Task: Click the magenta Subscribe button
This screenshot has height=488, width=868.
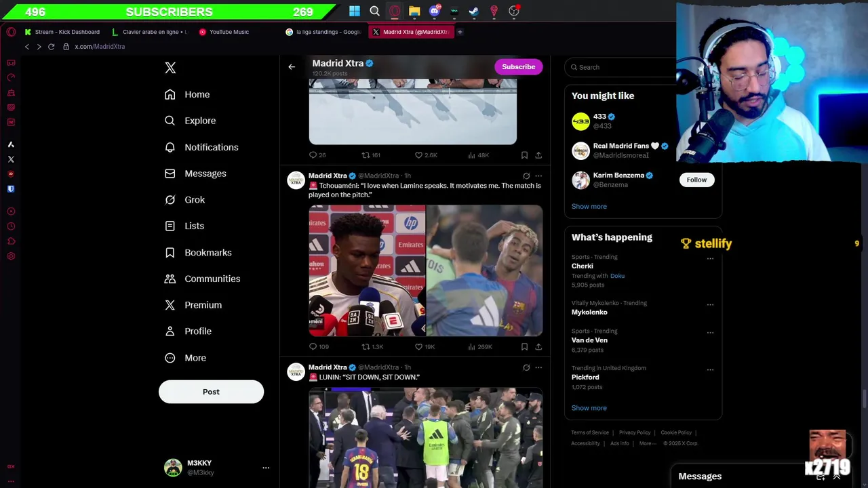Action: [x=518, y=66]
